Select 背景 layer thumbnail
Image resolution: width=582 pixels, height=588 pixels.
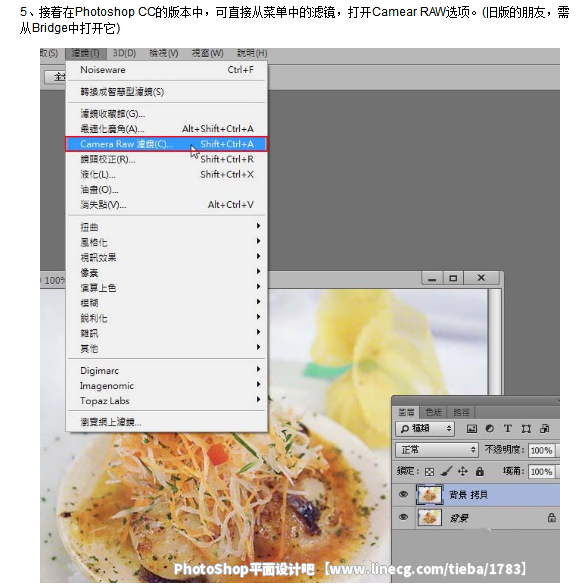(x=429, y=518)
